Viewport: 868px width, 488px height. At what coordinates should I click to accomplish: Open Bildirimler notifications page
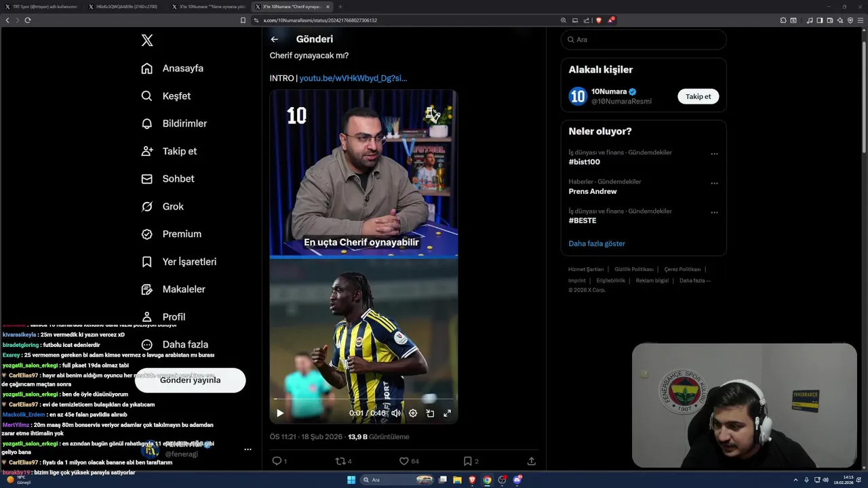coord(174,123)
